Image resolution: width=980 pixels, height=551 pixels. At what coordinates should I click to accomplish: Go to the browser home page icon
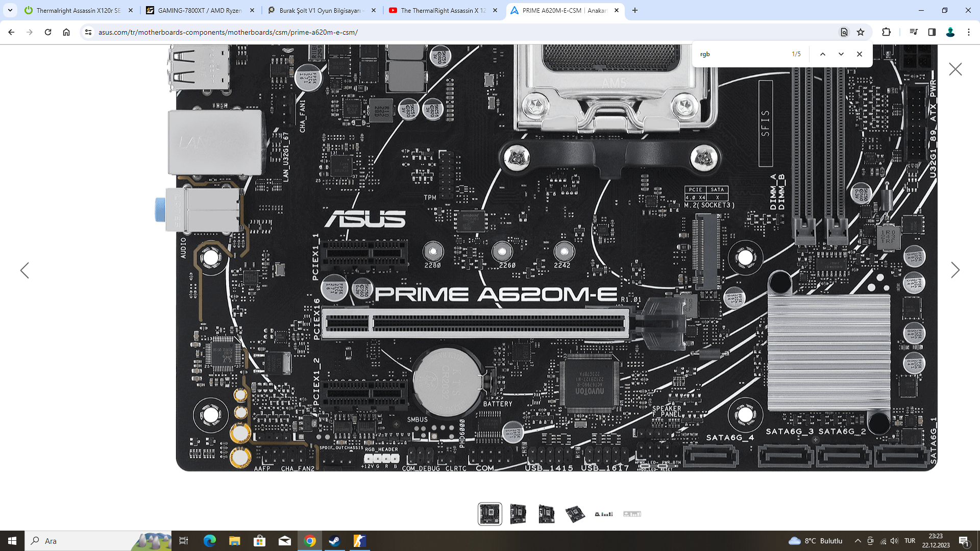(66, 32)
